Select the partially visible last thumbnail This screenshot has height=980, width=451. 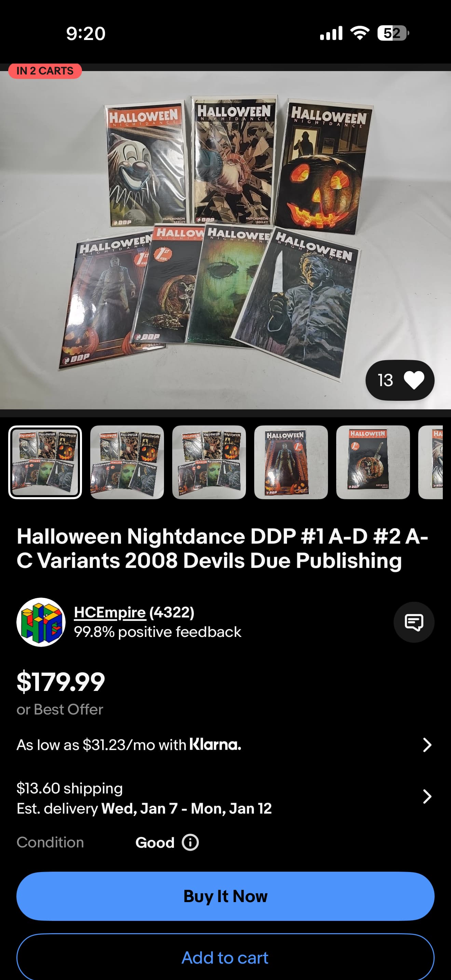[430, 462]
